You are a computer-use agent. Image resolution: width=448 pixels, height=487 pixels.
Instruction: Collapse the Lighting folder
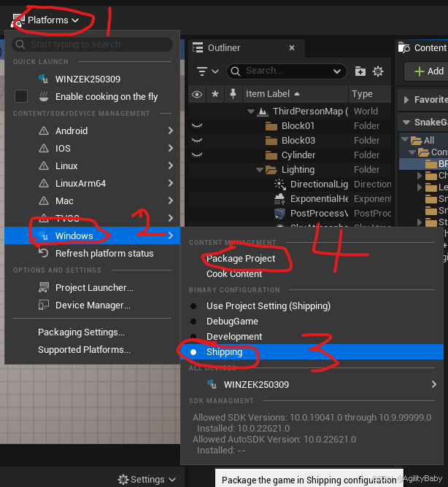(260, 170)
